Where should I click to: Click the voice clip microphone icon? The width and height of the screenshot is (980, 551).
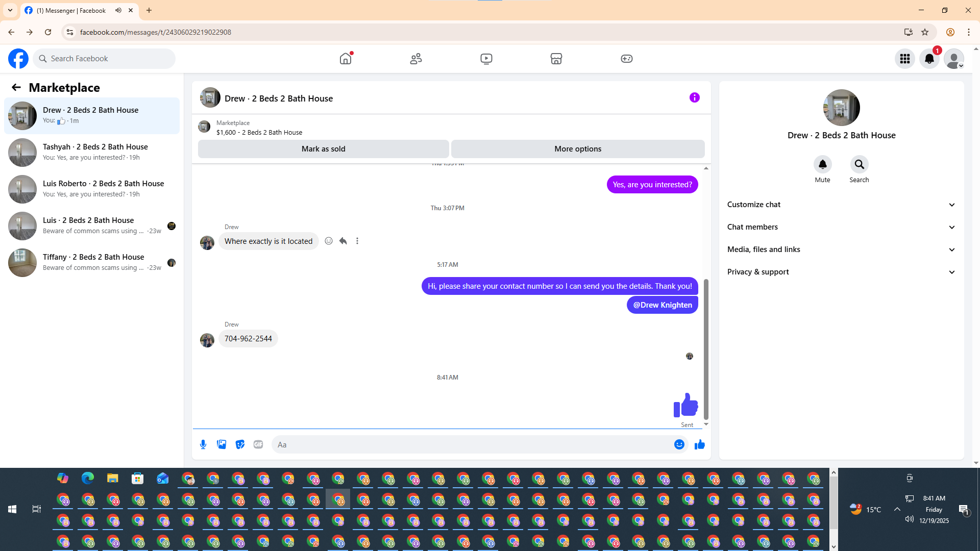coord(203,444)
